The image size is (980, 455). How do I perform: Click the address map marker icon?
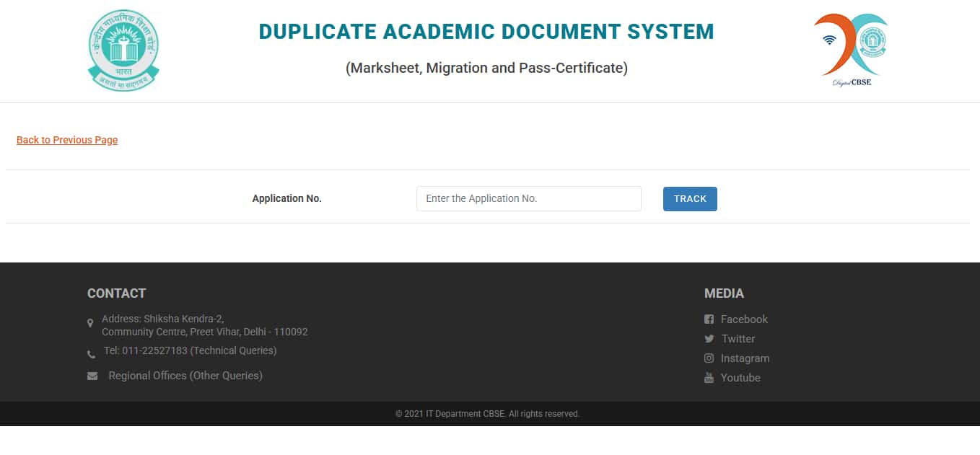click(90, 323)
